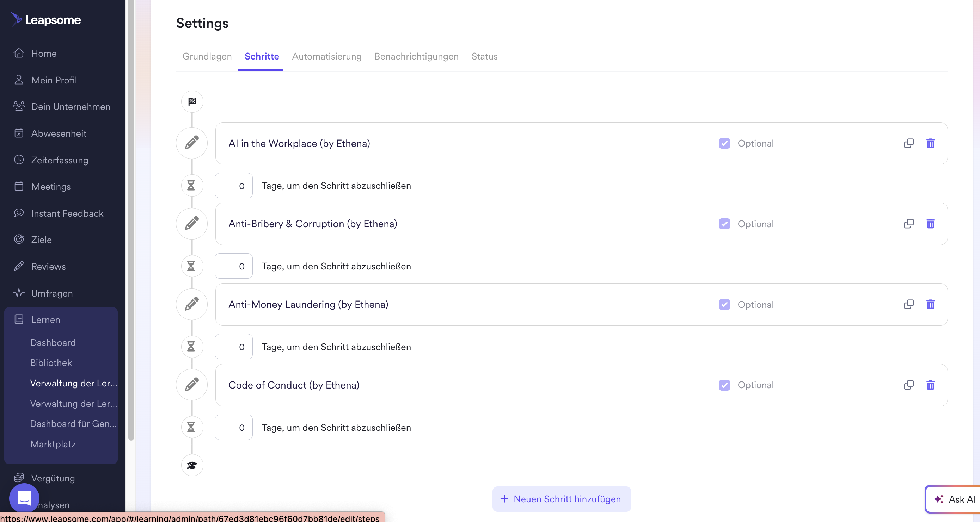Click the Leapsome logo
The width and height of the screenshot is (980, 522).
[46, 20]
